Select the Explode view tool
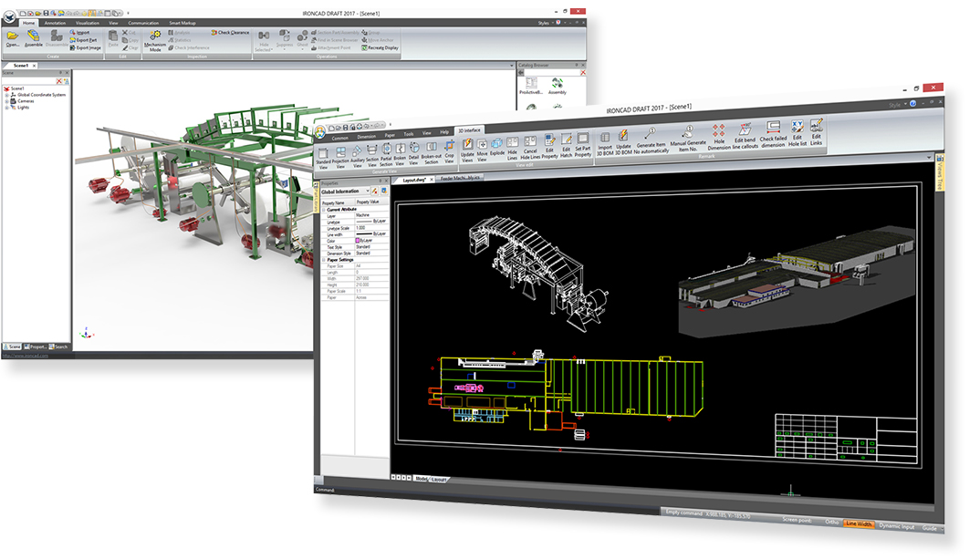 (x=497, y=150)
